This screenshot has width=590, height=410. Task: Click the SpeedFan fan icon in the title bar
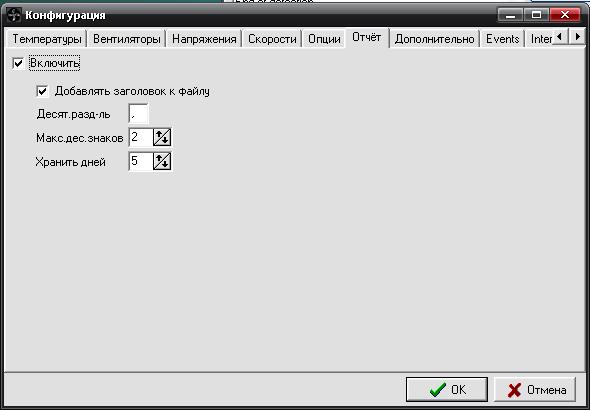pyautogui.click(x=14, y=15)
